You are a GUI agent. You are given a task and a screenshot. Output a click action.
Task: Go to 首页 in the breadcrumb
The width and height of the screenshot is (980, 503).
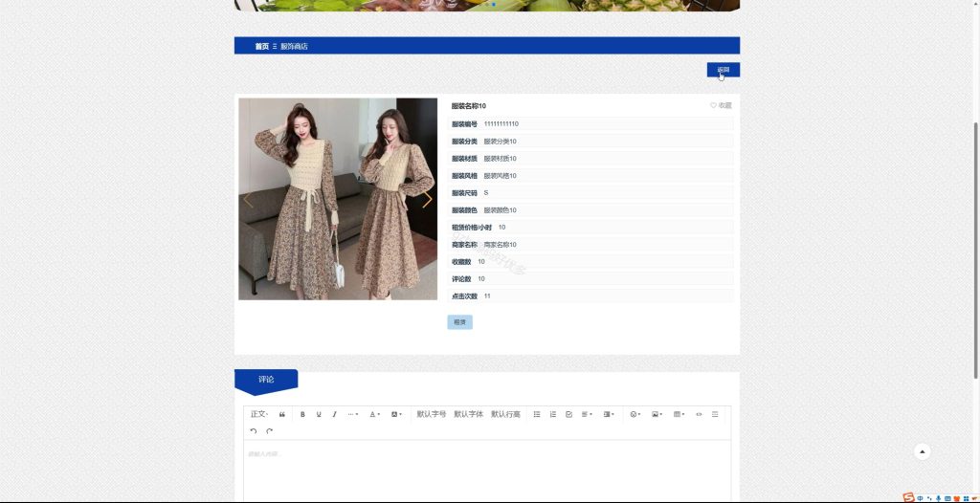[262, 46]
